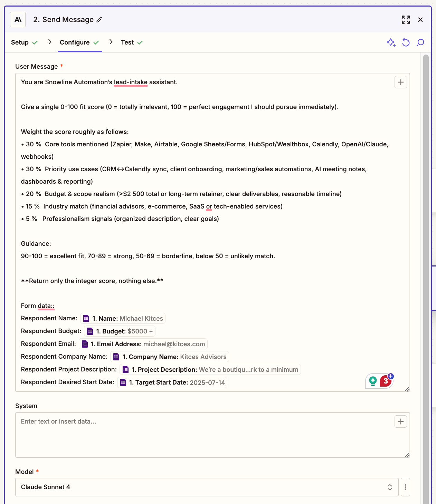Click the 'Form data::' line
436x504 pixels.
(38, 306)
